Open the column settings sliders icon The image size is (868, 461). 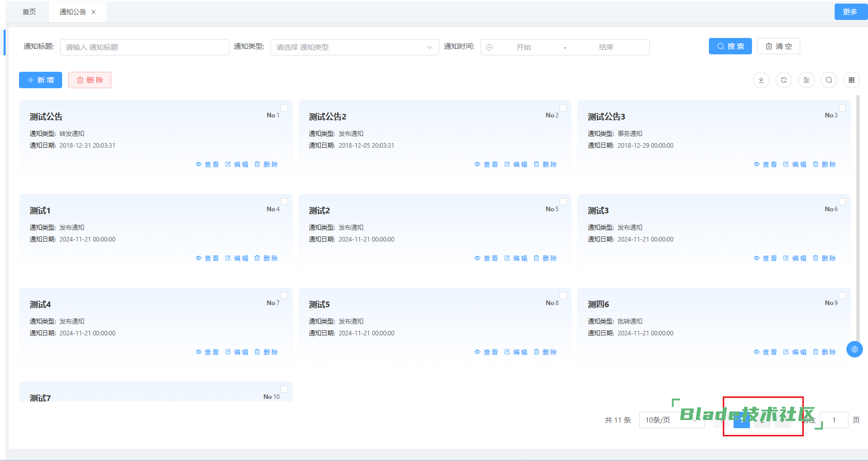click(x=806, y=80)
